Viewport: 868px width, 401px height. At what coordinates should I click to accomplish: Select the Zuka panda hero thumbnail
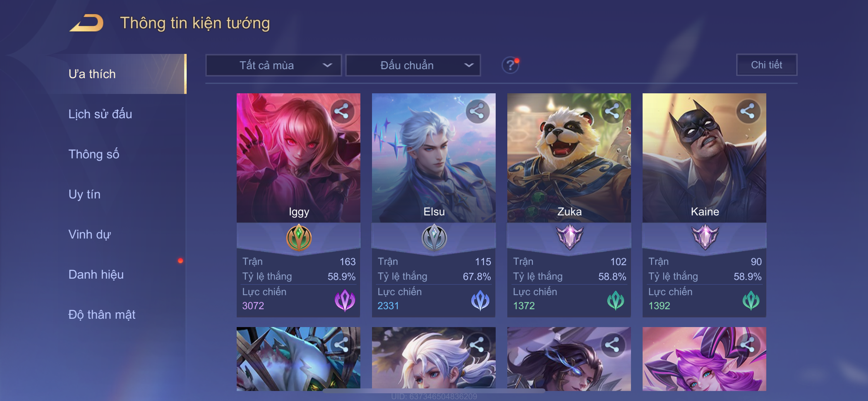click(569, 158)
